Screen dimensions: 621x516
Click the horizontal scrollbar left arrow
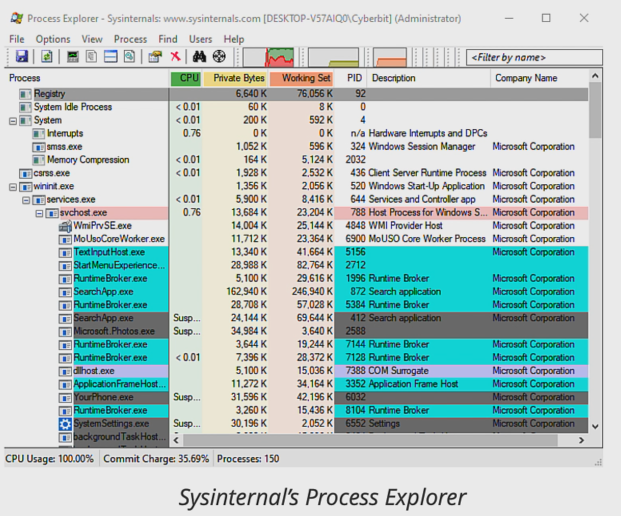click(x=176, y=440)
